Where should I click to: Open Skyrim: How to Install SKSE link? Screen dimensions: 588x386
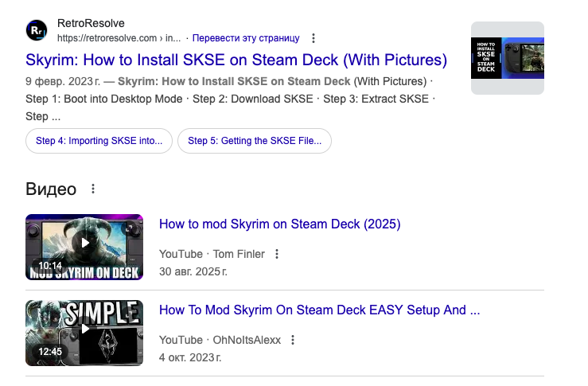point(236,60)
